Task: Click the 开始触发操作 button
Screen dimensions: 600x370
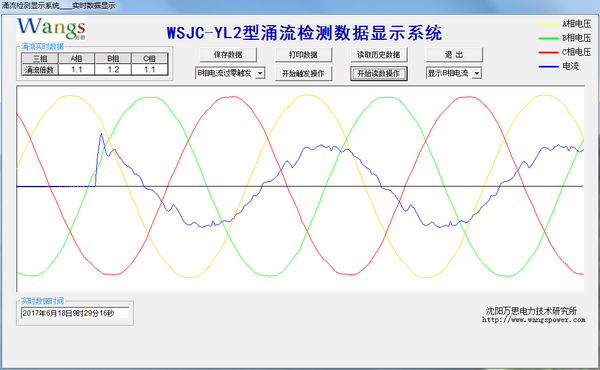Action: click(x=303, y=73)
